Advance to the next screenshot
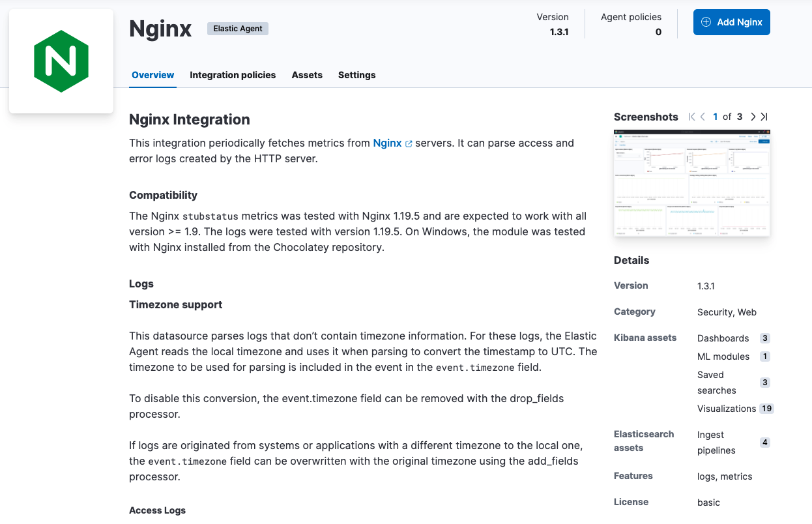 click(753, 117)
